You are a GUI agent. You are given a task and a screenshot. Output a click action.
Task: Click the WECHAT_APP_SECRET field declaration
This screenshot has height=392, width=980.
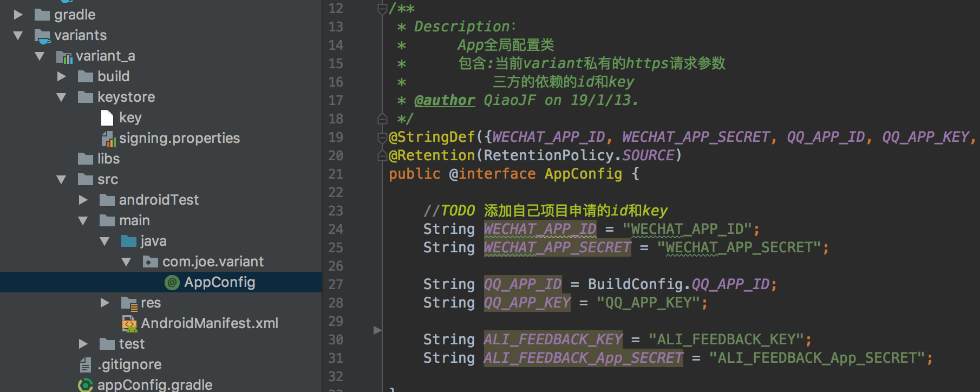tap(557, 247)
